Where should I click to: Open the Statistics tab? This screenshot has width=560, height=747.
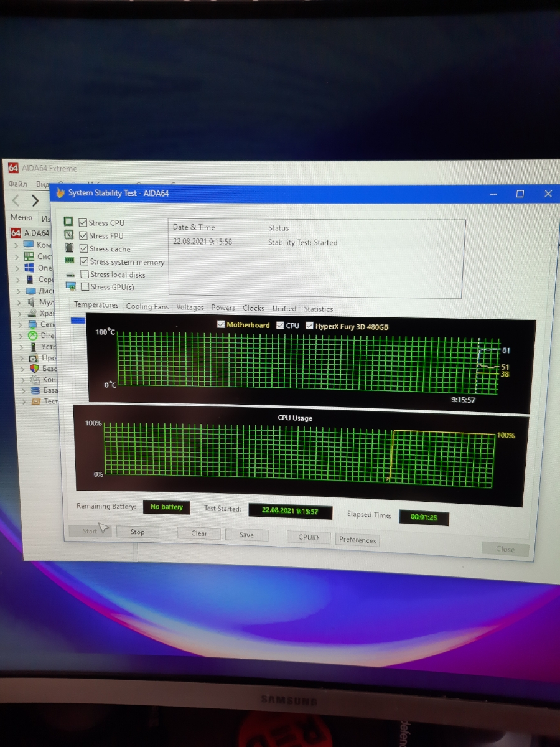(x=318, y=309)
